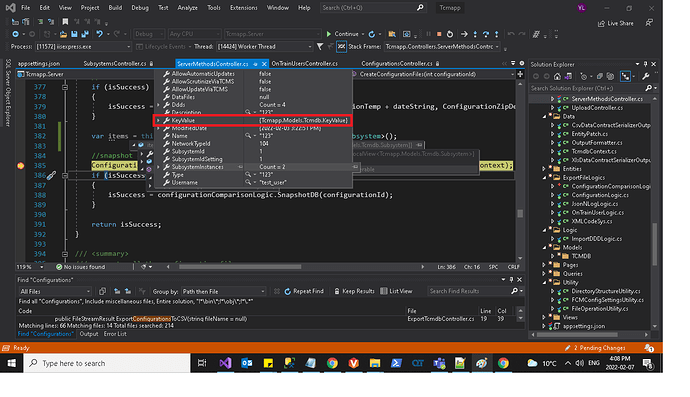Open the Process dropdown showing iisexpress.exe
This screenshot has width=690, height=397.
coord(83,46)
